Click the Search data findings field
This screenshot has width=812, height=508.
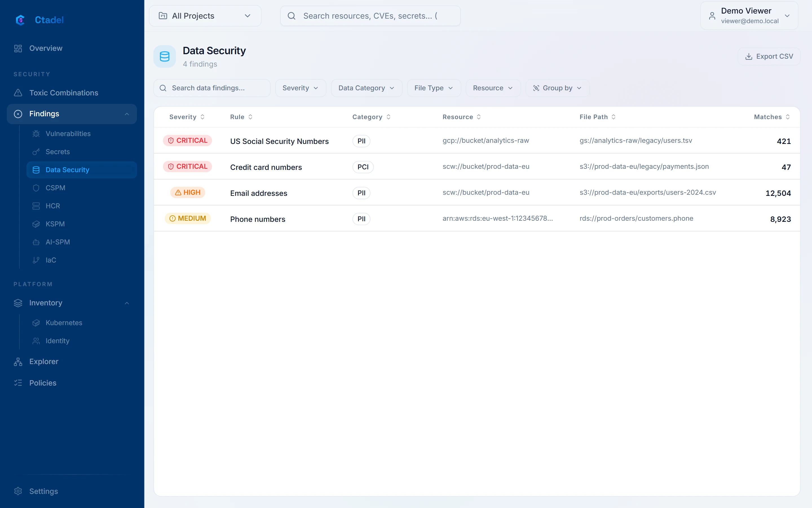point(212,88)
